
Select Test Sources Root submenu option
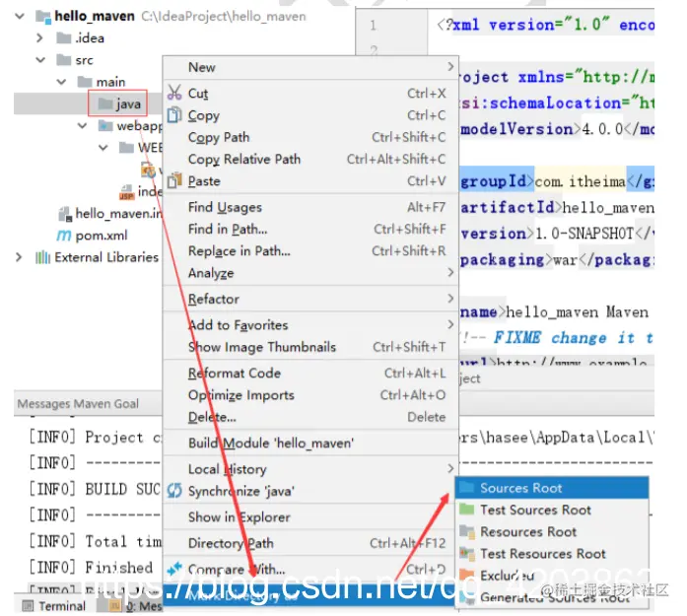click(x=552, y=510)
